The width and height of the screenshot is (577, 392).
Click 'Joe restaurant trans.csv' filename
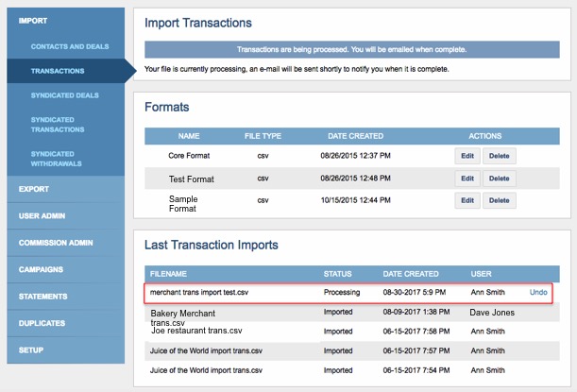pos(196,331)
